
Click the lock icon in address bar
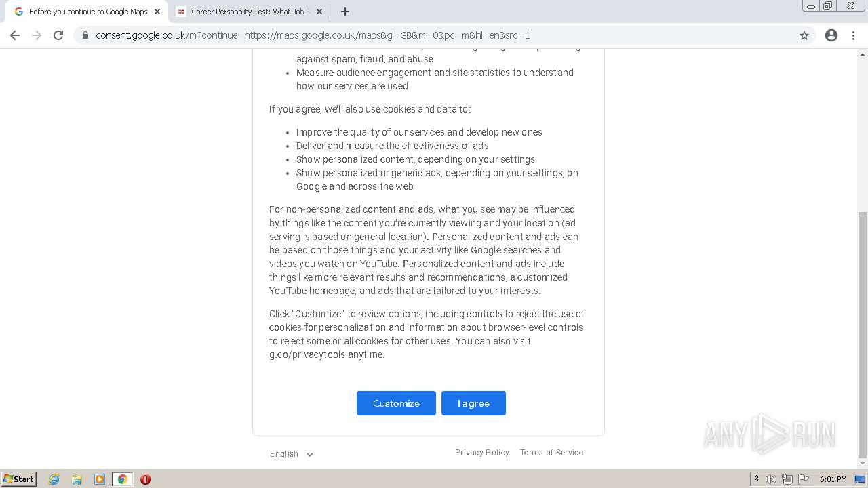click(x=85, y=35)
